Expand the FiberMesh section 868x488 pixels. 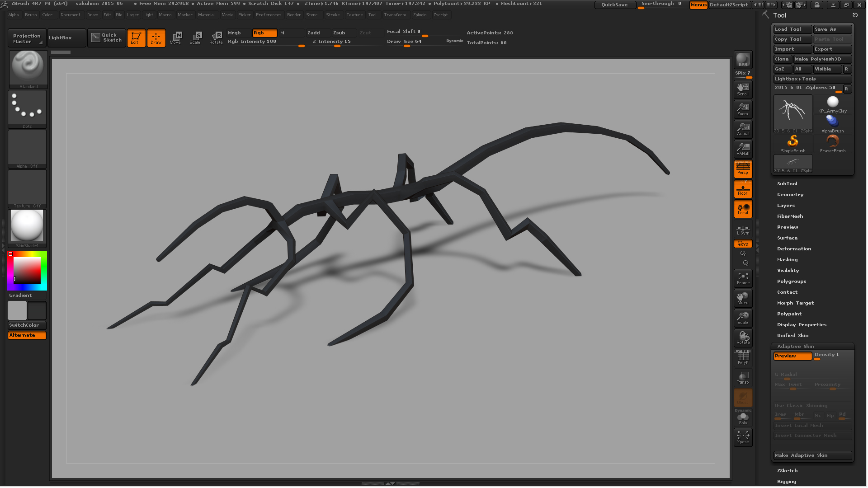click(x=790, y=216)
